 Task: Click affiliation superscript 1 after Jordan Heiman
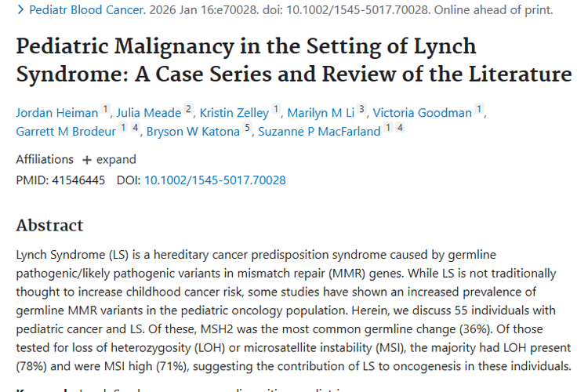pos(105,110)
